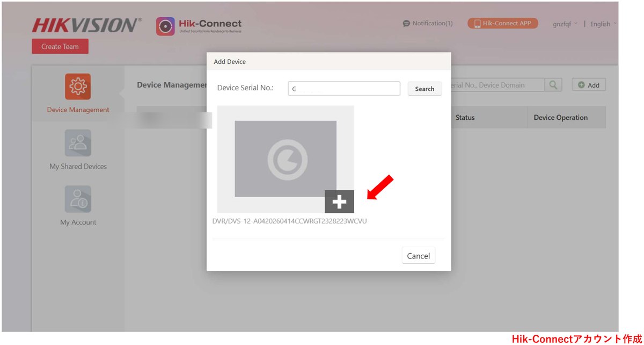
Task: Click the Hik-Connect logo icon
Action: coord(165,26)
